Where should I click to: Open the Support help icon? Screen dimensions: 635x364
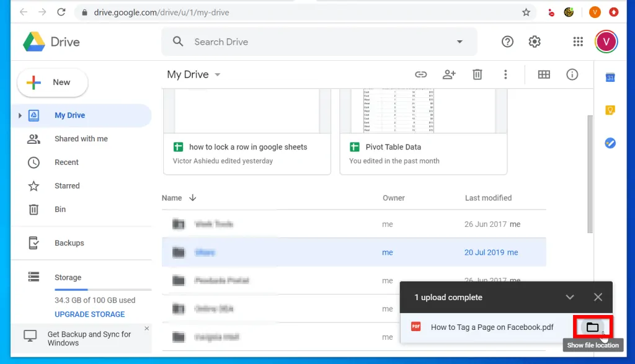507,42
